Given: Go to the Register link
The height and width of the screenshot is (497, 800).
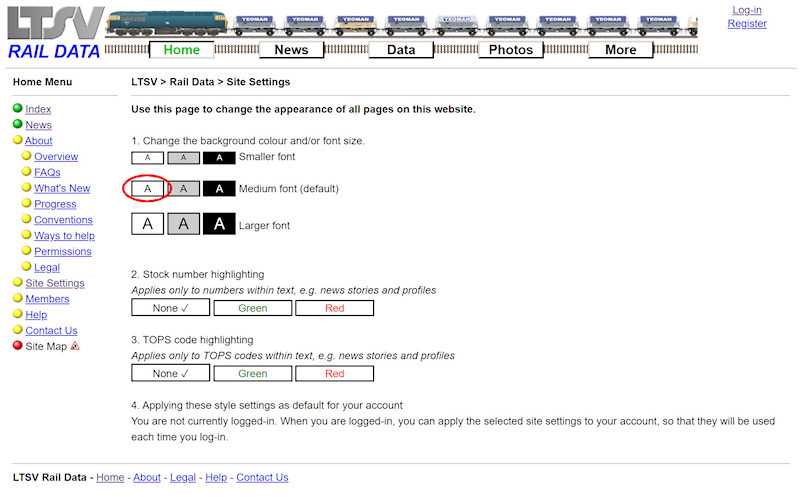Looking at the screenshot, I should 747,24.
